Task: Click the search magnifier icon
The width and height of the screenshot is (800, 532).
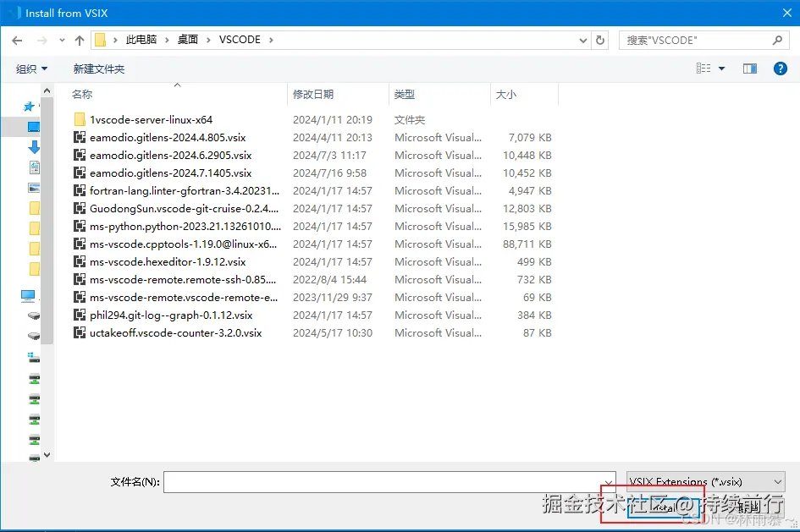Action: coord(777,40)
